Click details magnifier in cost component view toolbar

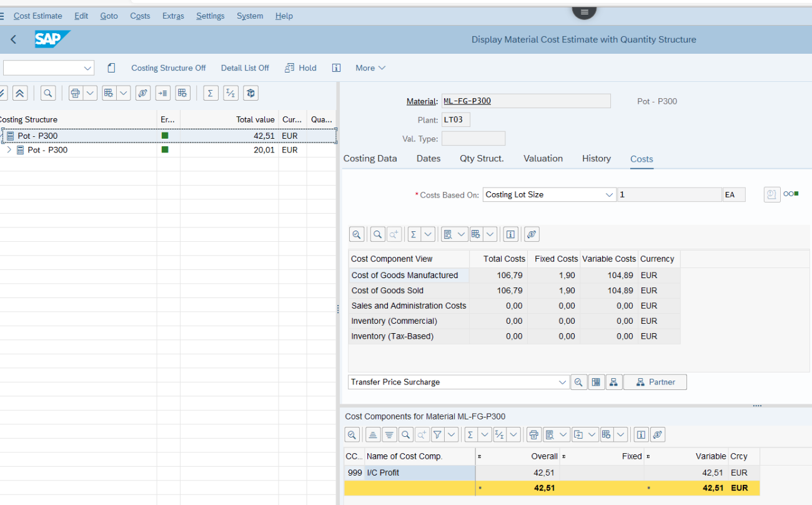click(357, 234)
